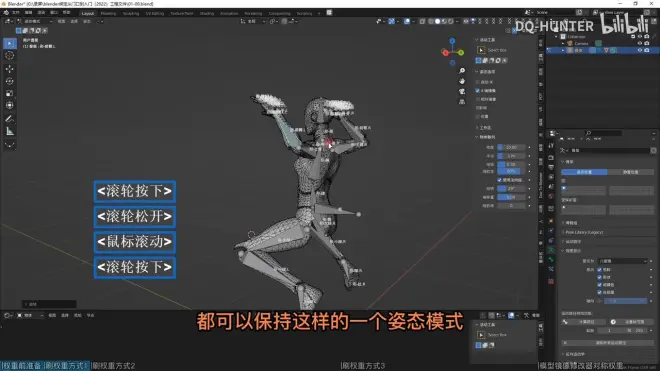Click the rest position button beside it
Viewport: 660px width, 371px height.
631,172
